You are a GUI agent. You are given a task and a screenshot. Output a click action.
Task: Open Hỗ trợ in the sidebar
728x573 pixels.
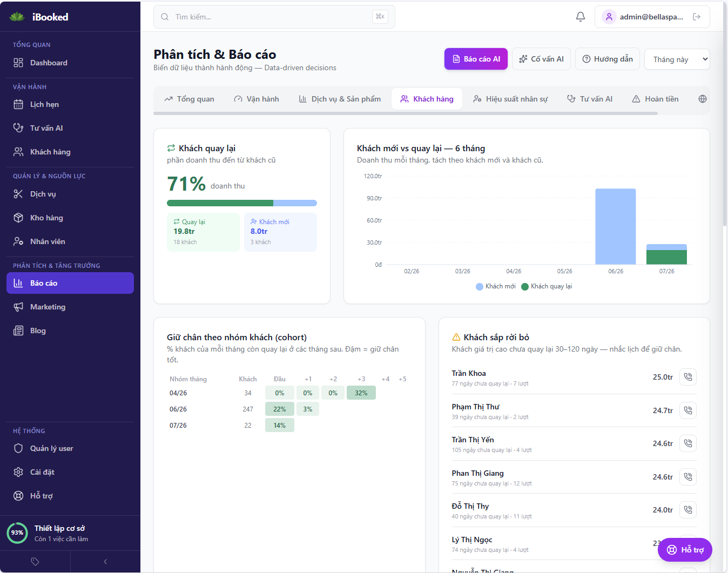click(70, 496)
